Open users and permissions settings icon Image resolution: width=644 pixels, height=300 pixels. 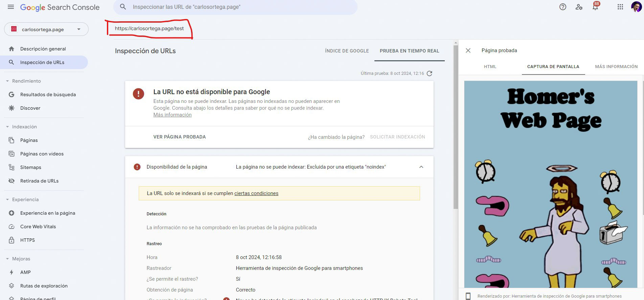[579, 7]
